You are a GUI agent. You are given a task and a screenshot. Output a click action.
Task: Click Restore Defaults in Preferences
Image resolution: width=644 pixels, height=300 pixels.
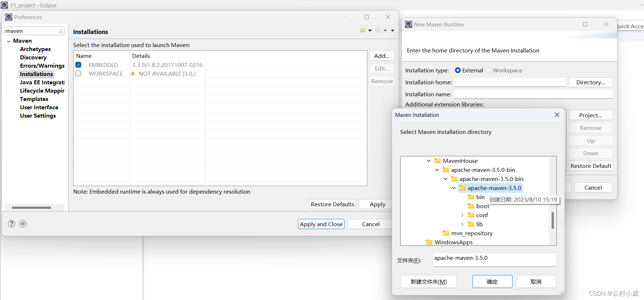tap(333, 204)
